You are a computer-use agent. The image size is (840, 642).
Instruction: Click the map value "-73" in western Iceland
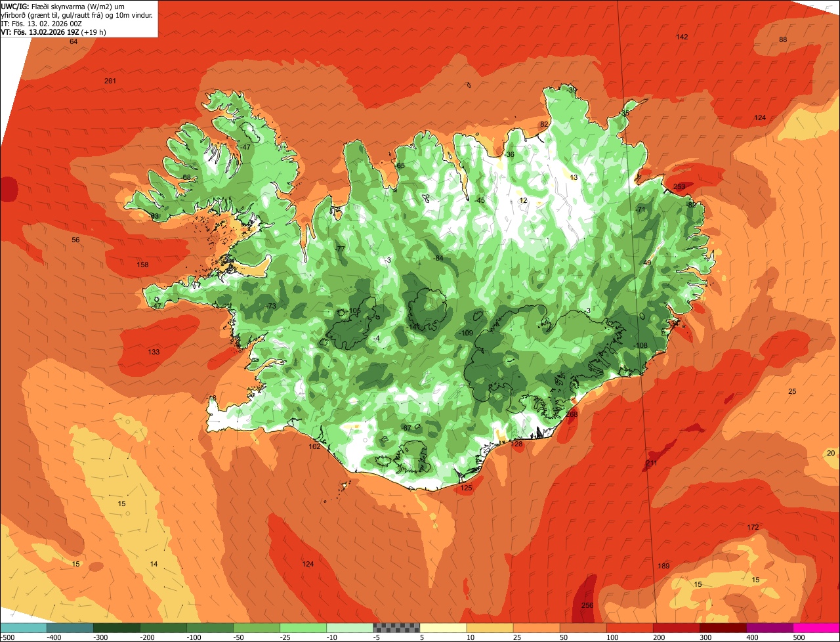click(270, 307)
